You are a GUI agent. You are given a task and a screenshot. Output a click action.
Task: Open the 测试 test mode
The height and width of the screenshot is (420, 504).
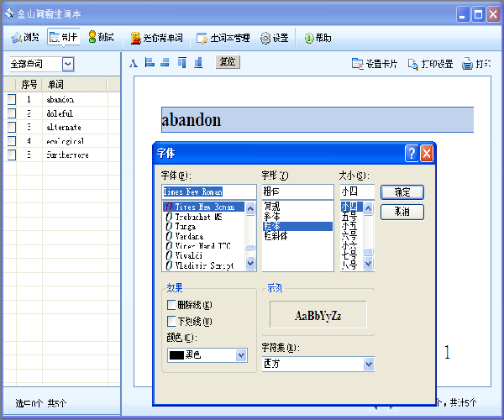tap(101, 37)
